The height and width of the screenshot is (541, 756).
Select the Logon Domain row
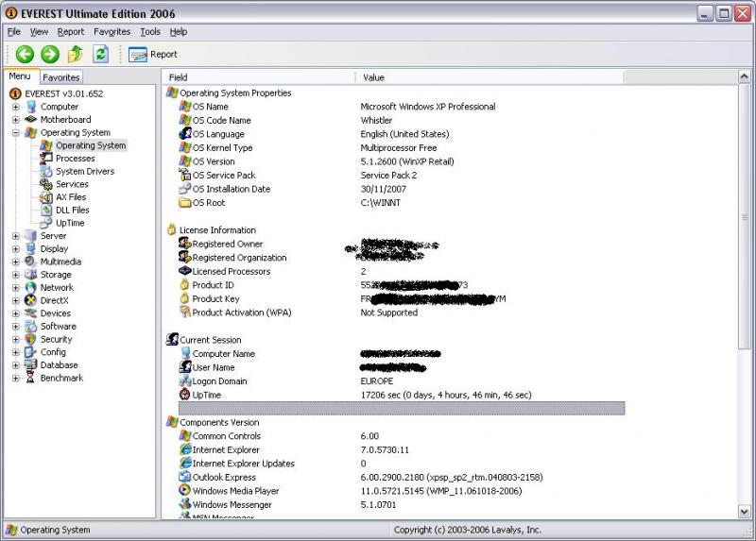[x=402, y=381]
